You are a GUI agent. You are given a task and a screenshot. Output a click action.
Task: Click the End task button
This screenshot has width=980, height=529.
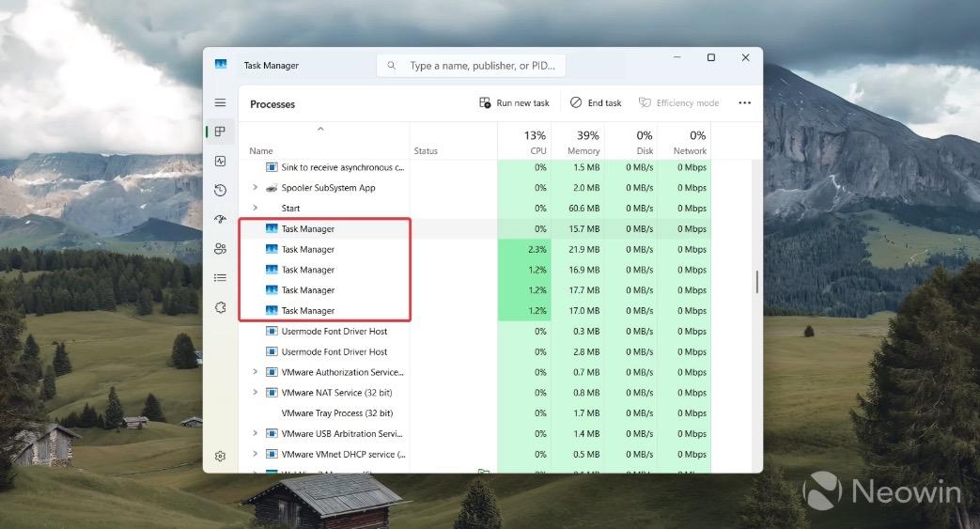(x=596, y=103)
